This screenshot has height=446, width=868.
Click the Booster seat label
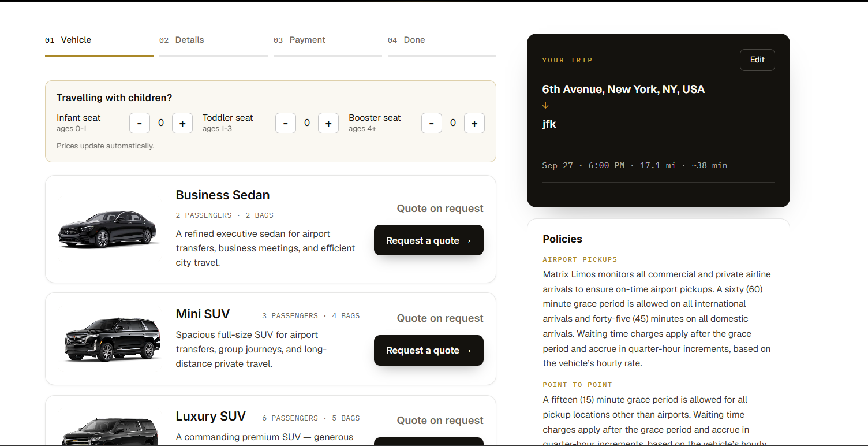point(375,118)
